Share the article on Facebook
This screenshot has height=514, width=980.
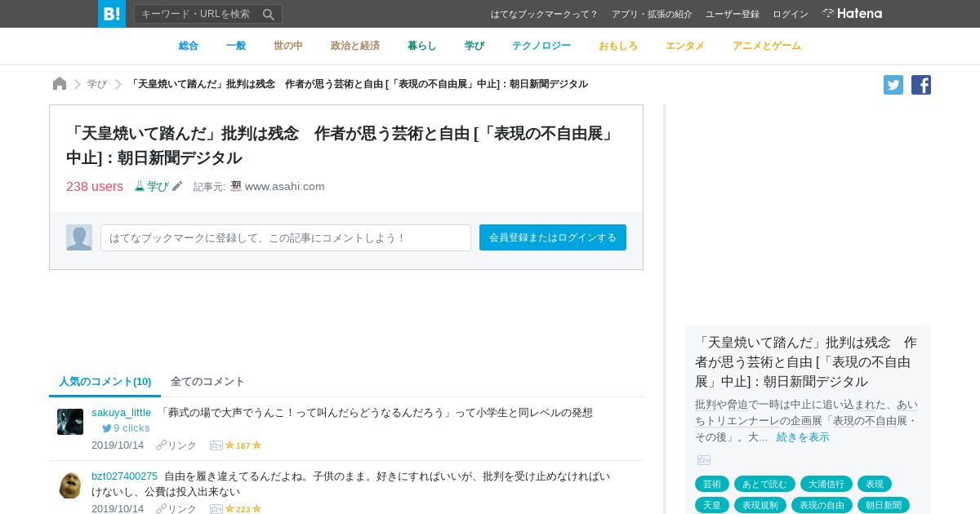pos(921,85)
